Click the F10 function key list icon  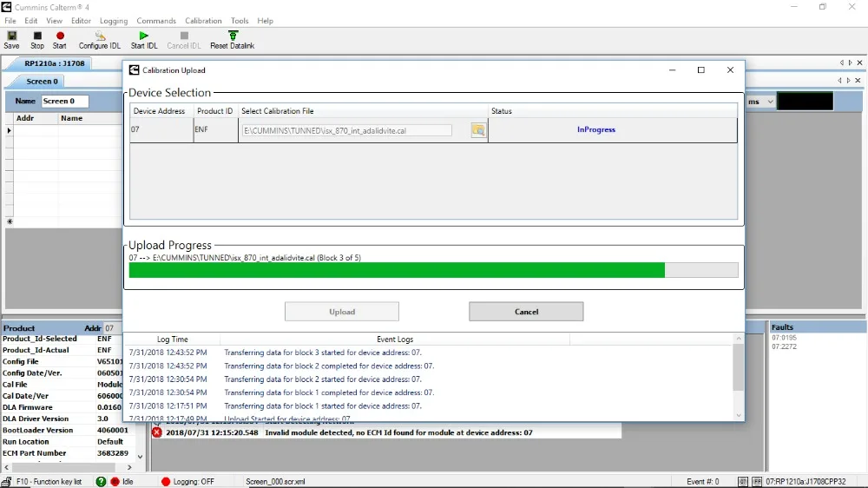coord(7,481)
